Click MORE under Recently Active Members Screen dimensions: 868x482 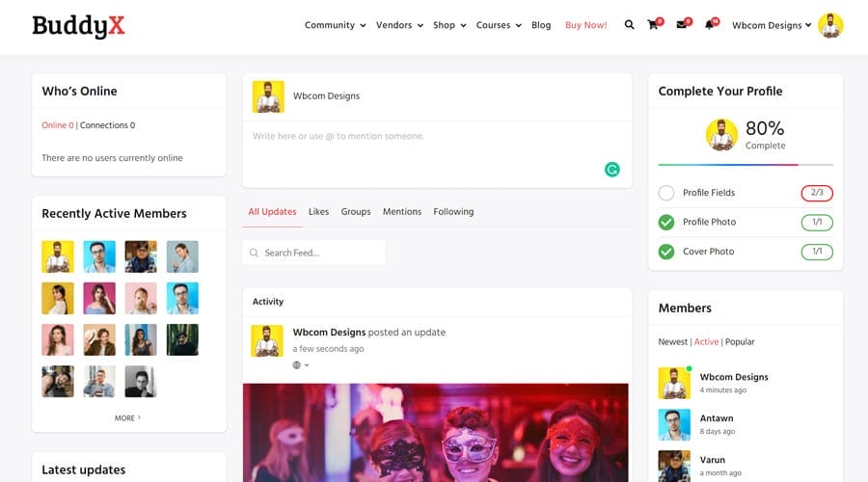click(127, 418)
